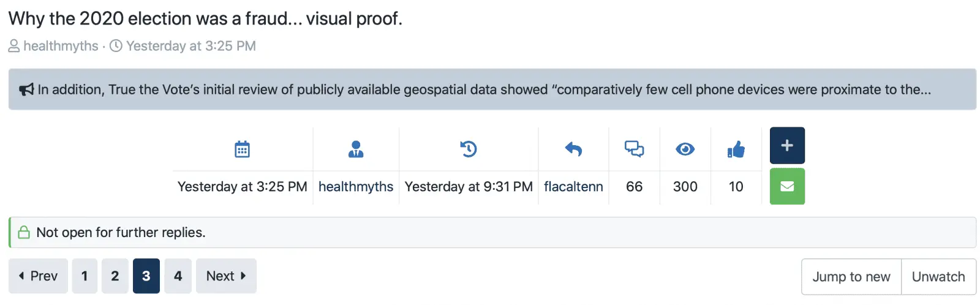Click the megaphone announcement icon
980x305 pixels.
26,90
